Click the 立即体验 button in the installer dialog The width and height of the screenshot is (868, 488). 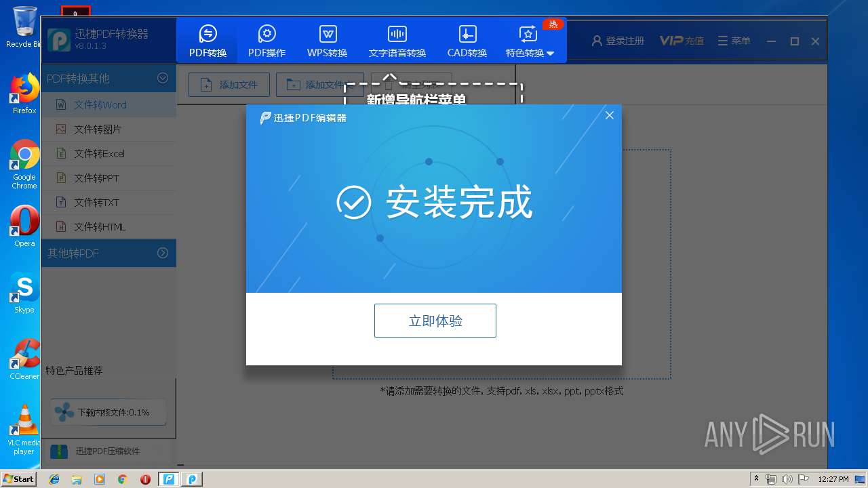pos(435,321)
